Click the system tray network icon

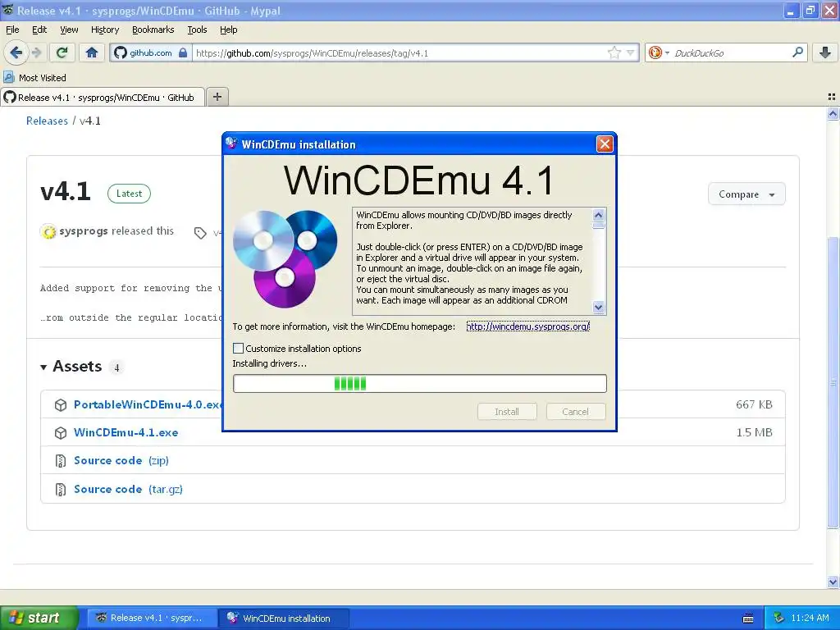click(779, 618)
